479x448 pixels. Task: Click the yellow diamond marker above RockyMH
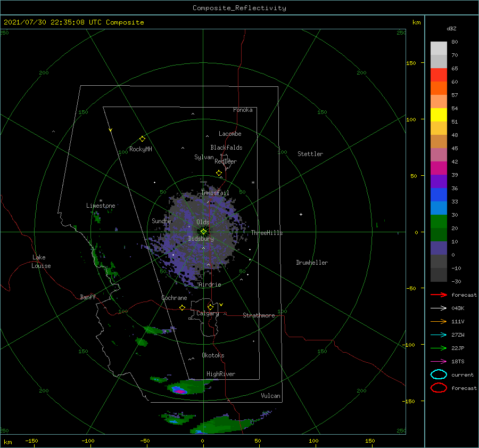[x=142, y=139]
